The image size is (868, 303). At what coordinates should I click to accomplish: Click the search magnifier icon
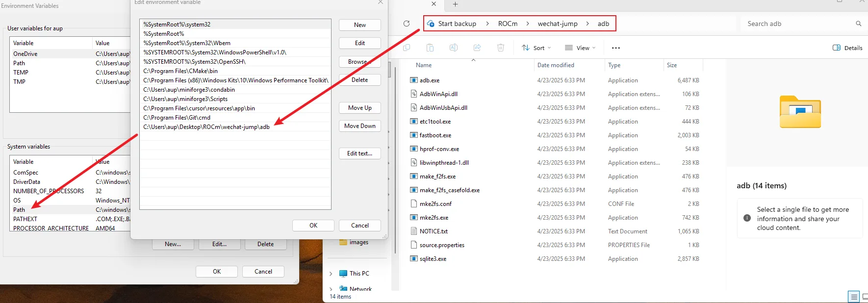858,24
